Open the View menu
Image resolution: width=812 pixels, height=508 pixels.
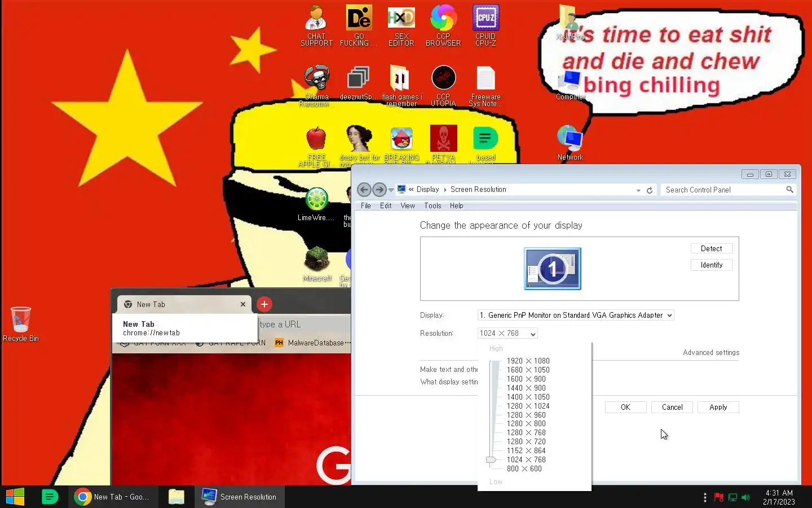(408, 206)
